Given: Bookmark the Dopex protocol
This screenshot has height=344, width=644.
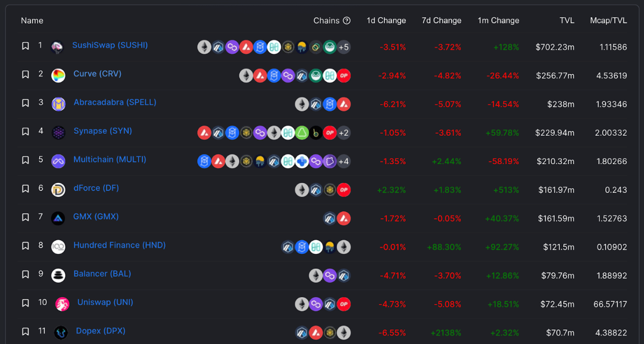Looking at the screenshot, I should pyautogui.click(x=25, y=332).
